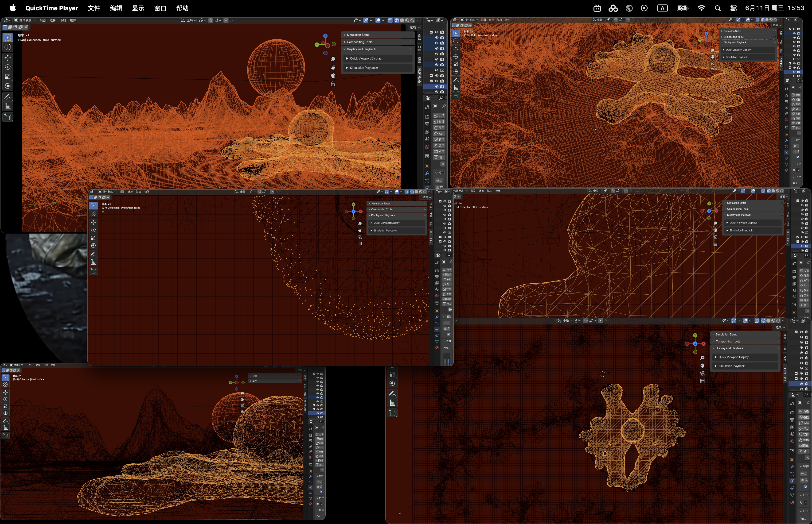The image size is (812, 524).
Task: Activate the Move tool in top-left window
Action: 8,58
